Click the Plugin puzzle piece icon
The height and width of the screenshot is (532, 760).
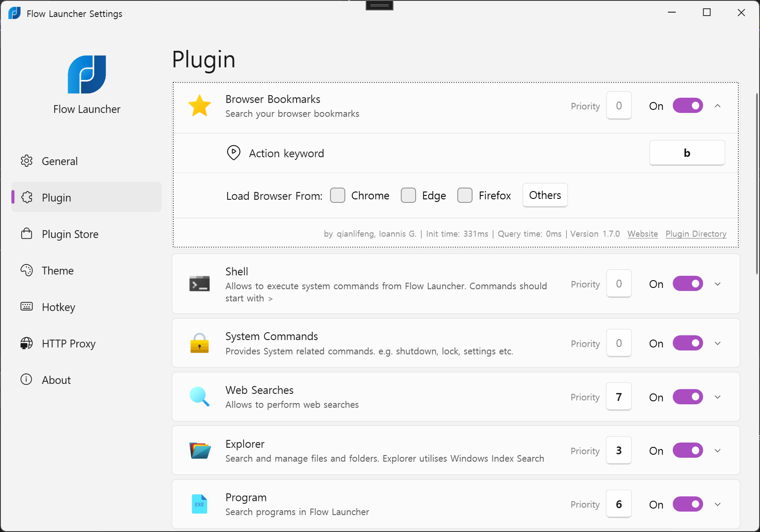pyautogui.click(x=27, y=197)
